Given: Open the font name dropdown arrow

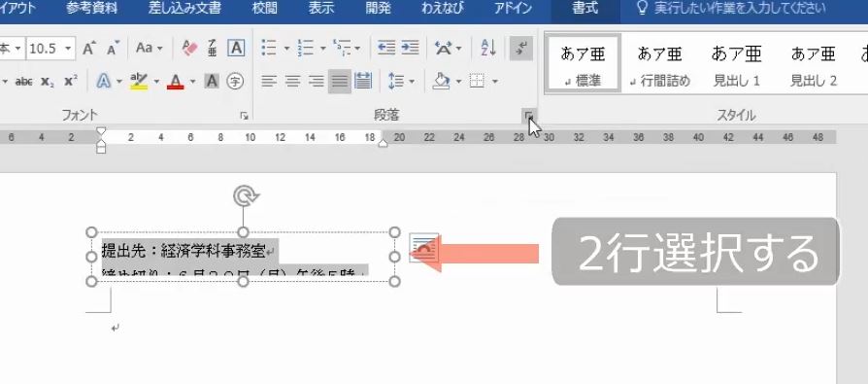Looking at the screenshot, I should pos(17,49).
